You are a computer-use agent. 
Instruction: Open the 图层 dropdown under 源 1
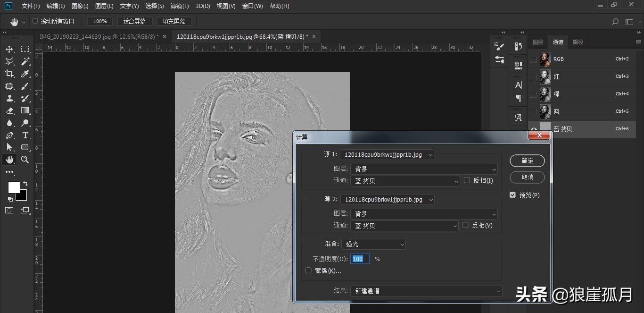[x=424, y=169]
